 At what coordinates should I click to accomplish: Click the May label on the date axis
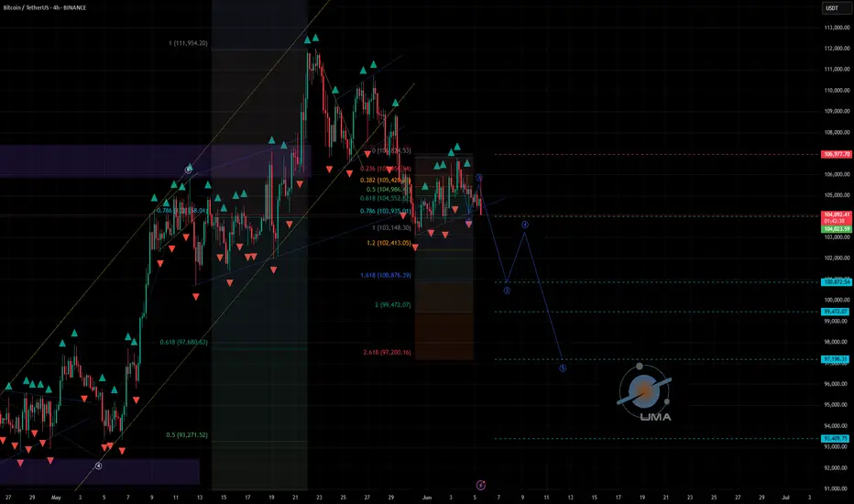point(56,498)
